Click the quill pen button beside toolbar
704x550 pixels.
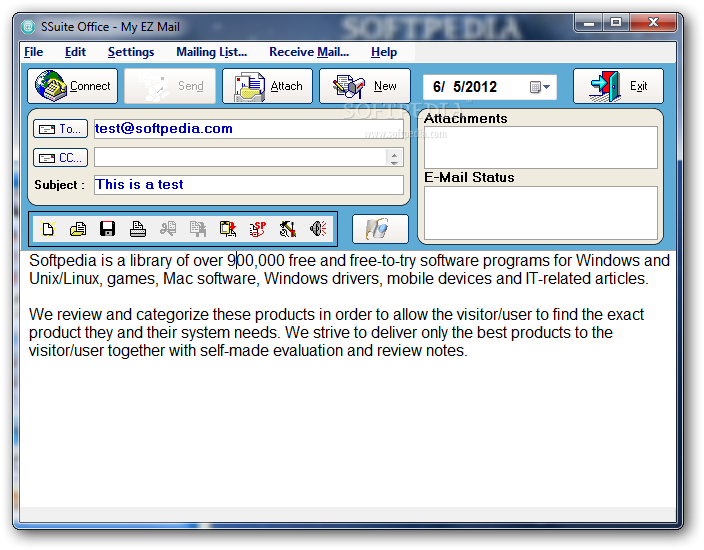(x=380, y=229)
